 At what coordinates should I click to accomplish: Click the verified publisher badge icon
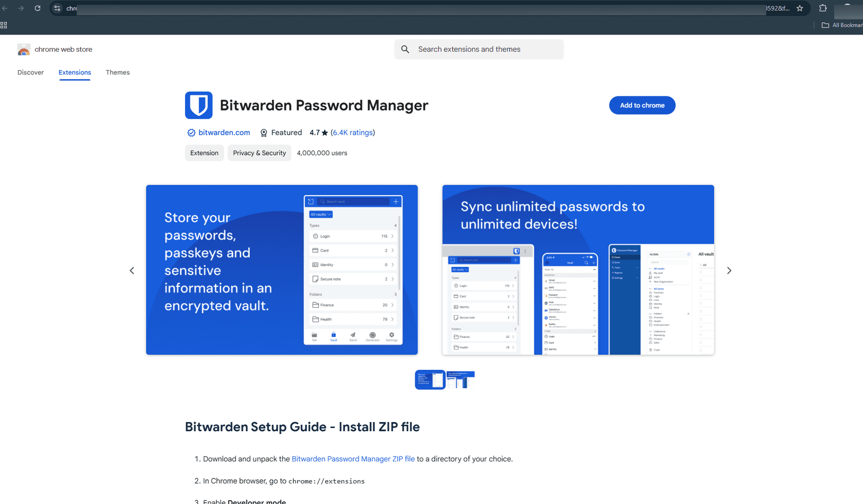point(191,133)
